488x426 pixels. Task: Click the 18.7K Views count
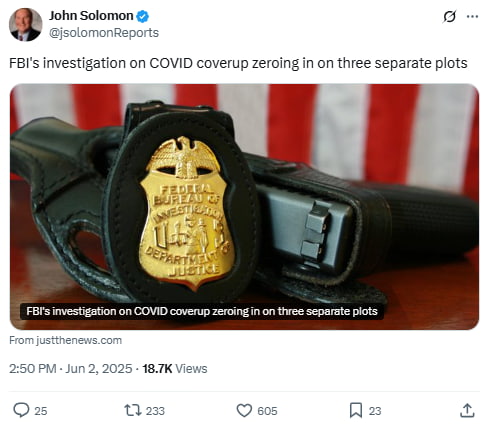[x=175, y=369]
